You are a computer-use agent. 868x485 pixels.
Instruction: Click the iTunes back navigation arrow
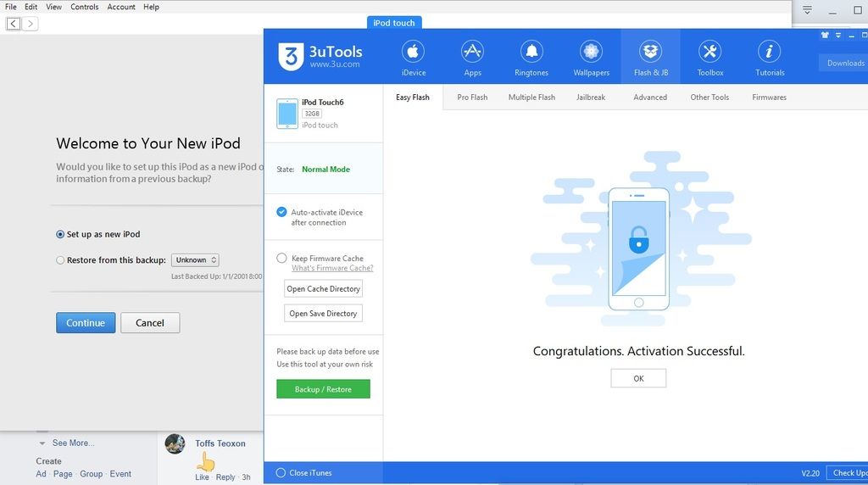pyautogui.click(x=14, y=24)
